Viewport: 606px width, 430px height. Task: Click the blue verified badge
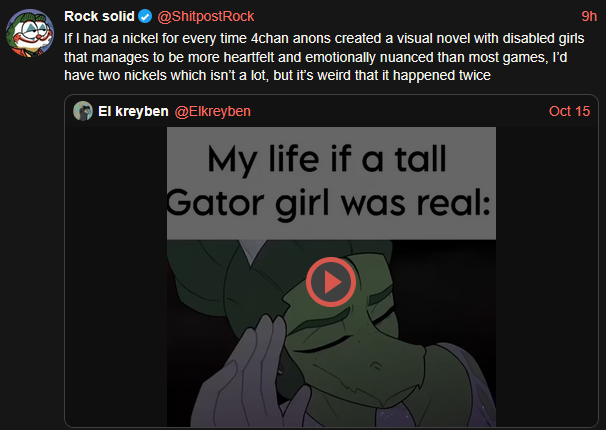click(143, 17)
